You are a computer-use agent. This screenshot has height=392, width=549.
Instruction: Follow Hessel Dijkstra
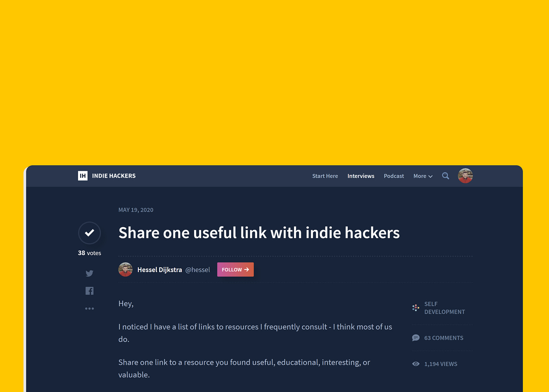tap(235, 269)
